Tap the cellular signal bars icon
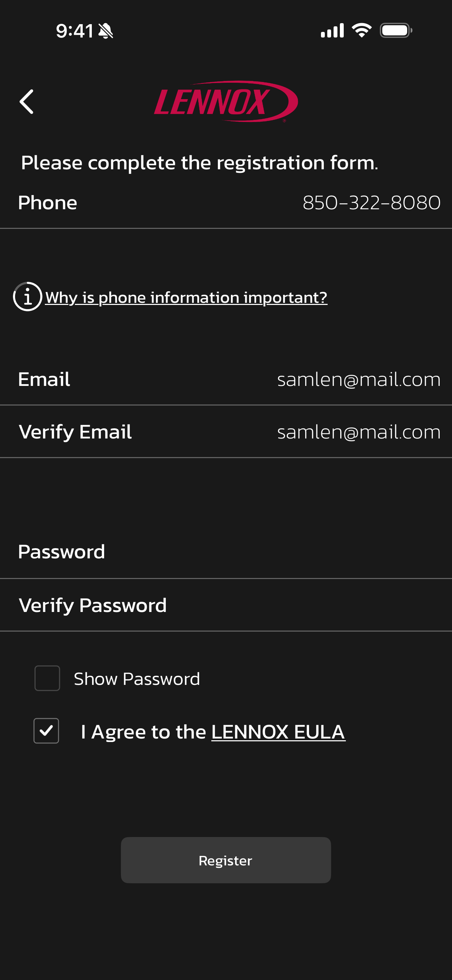The height and width of the screenshot is (980, 452). click(x=332, y=30)
